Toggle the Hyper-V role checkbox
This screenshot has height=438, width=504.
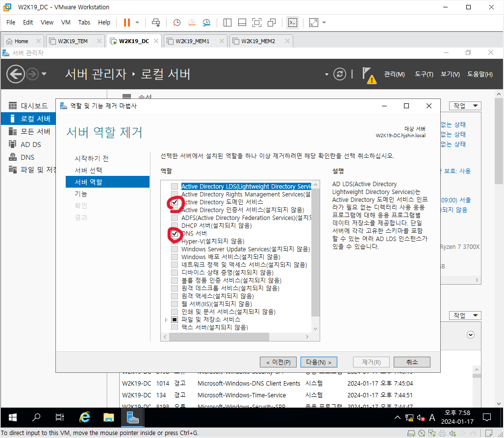pyautogui.click(x=175, y=242)
